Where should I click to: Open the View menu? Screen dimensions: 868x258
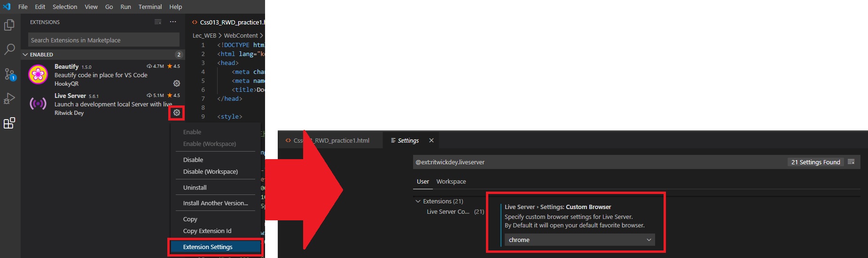[x=91, y=7]
